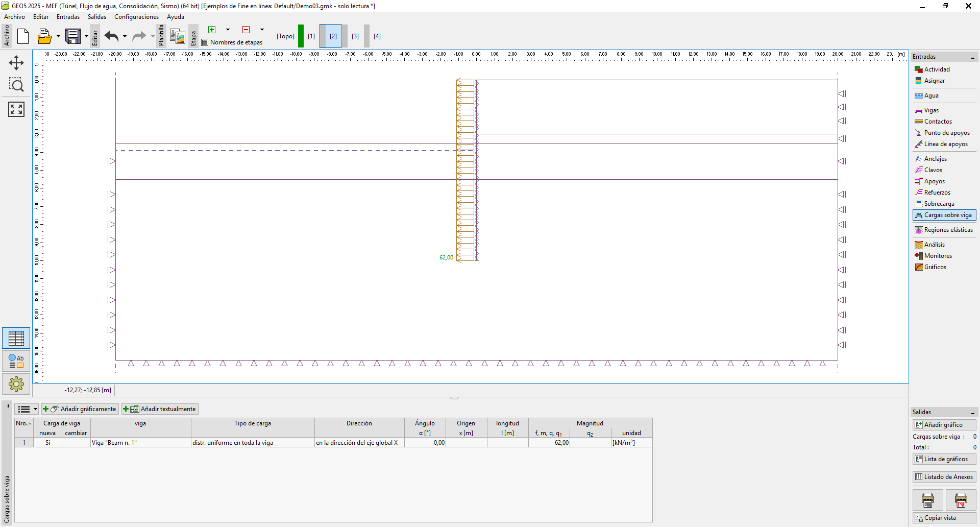This screenshot has width=980, height=527.
Task: Click the print icon in Salidas
Action: tap(927, 500)
